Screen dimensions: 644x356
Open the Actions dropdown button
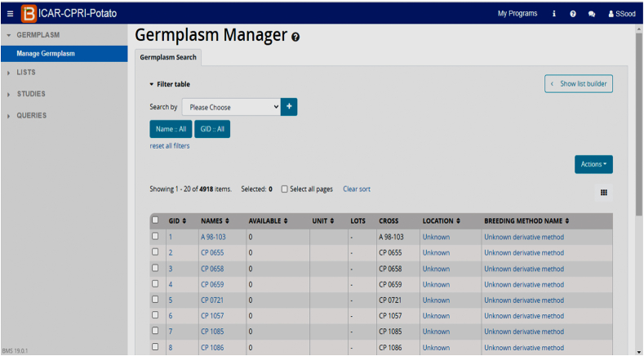tap(593, 164)
